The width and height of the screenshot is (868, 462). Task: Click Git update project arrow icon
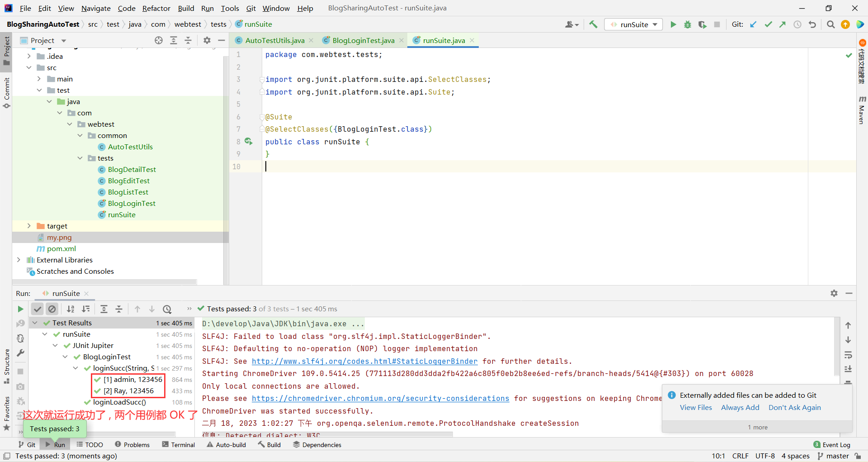pos(753,24)
